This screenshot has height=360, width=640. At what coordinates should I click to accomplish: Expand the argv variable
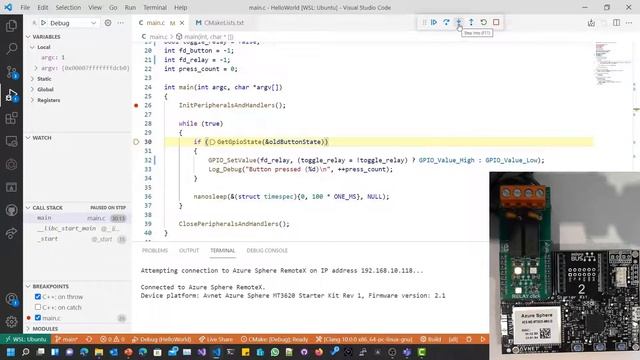click(x=36, y=68)
